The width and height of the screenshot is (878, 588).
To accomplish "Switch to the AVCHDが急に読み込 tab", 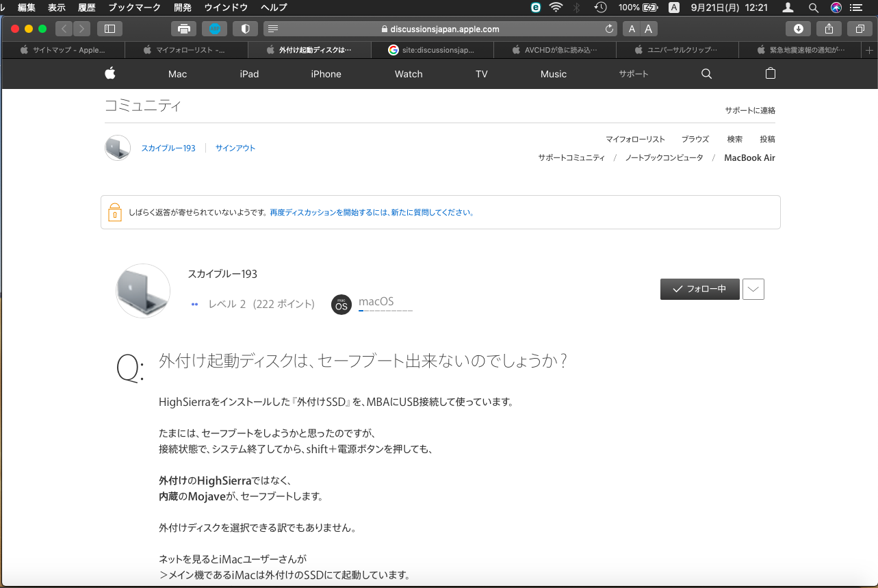I will click(x=555, y=50).
